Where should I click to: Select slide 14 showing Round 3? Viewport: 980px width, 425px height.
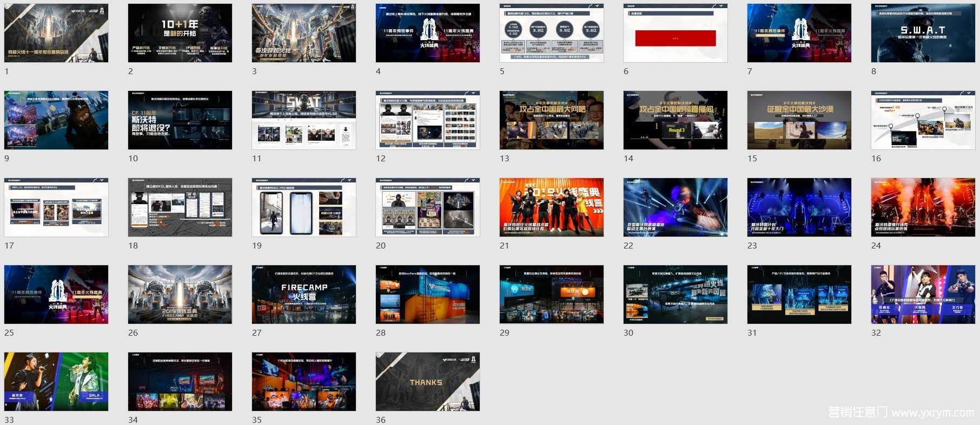[676, 120]
